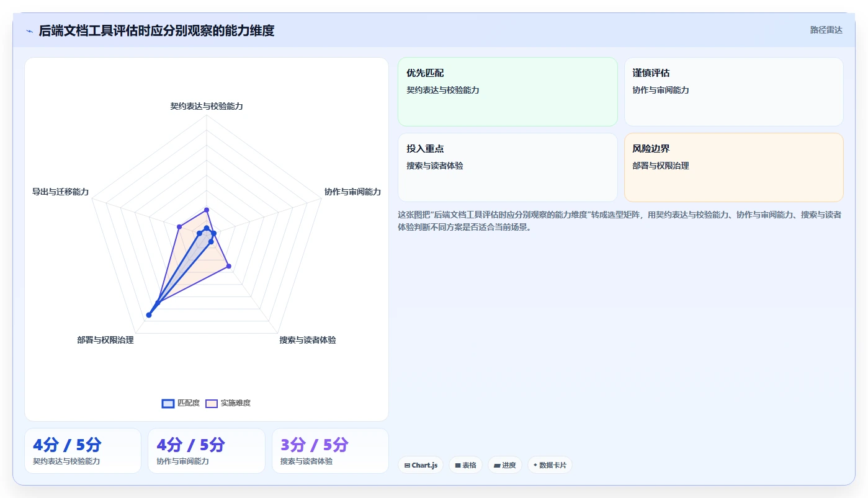This screenshot has height=498, width=868.
Task: Open the 谨慎评估 card
Action: [733, 92]
